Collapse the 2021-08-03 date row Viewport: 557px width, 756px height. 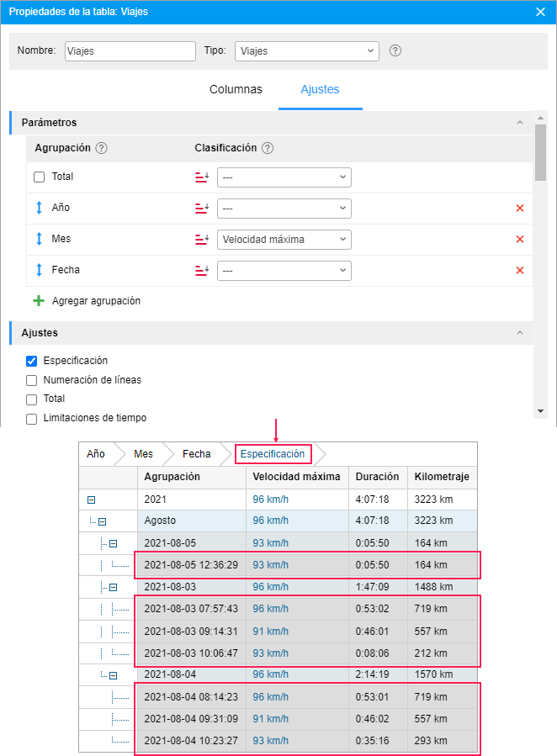tap(114, 588)
